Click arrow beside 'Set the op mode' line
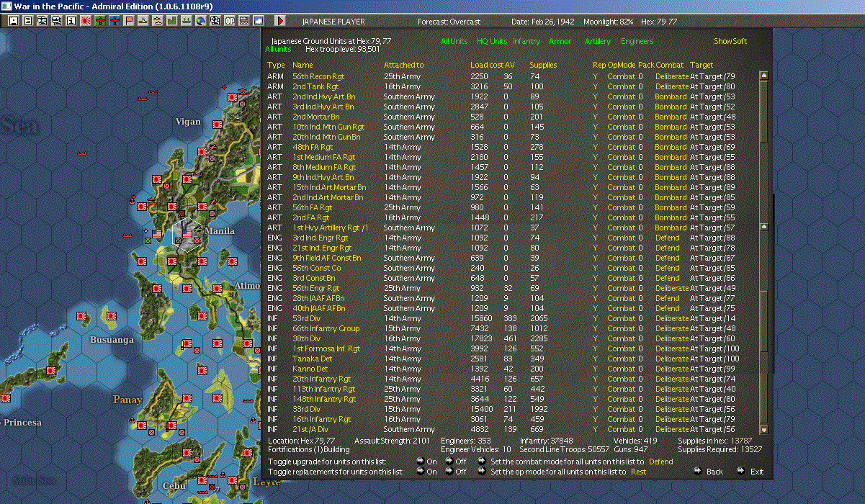 [x=480, y=472]
